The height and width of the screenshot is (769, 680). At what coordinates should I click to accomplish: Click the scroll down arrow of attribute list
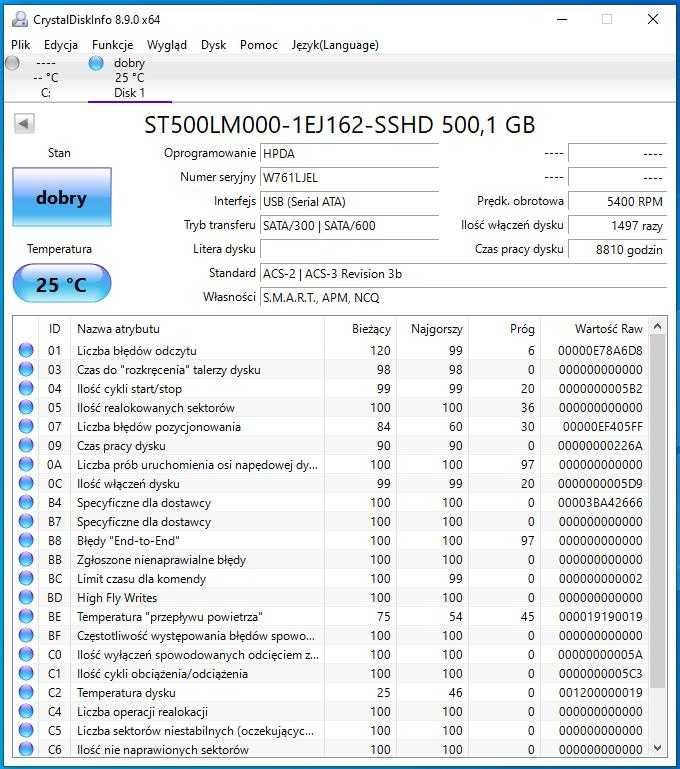(658, 748)
